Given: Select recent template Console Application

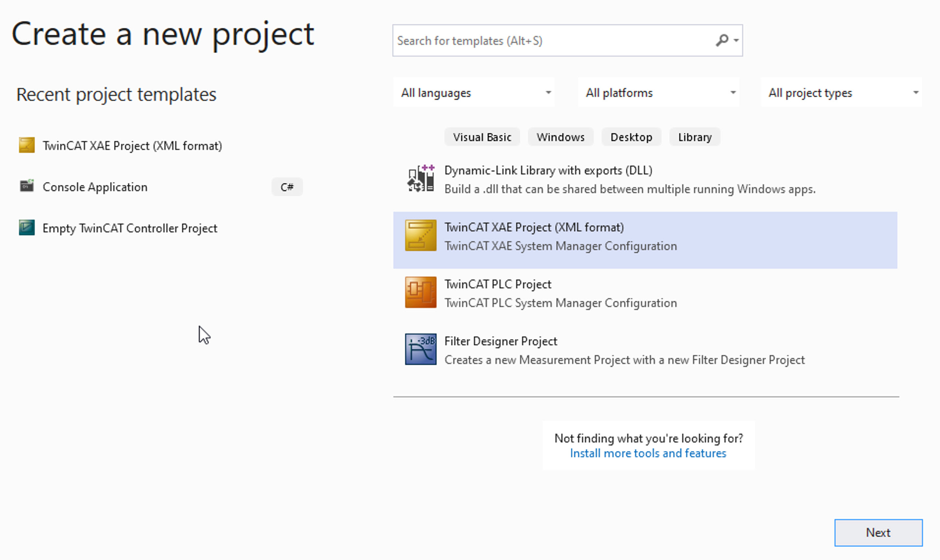Looking at the screenshot, I should [95, 187].
